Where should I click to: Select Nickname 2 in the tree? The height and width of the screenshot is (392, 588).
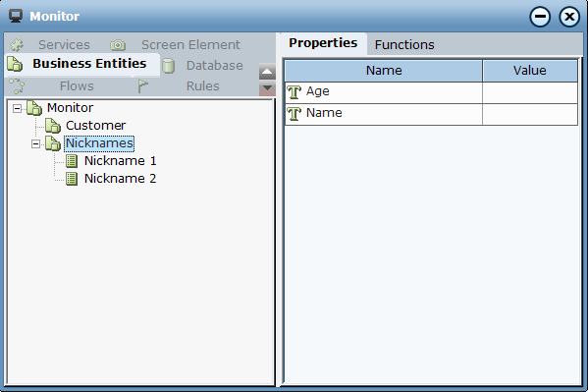(120, 179)
